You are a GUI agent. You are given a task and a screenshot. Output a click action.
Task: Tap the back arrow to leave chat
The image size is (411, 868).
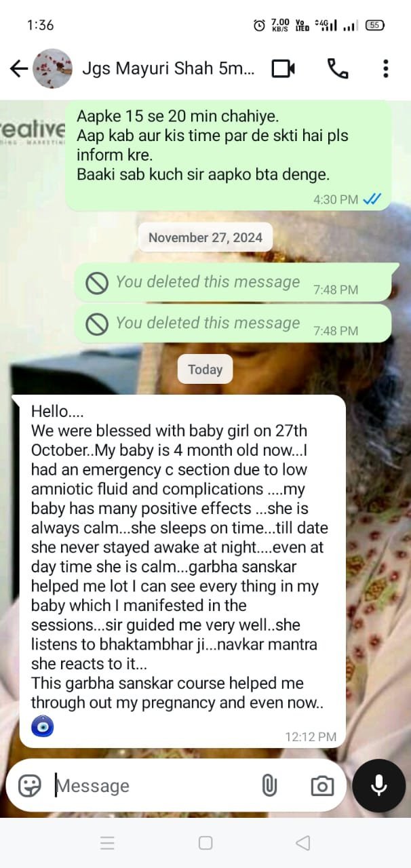[x=18, y=68]
